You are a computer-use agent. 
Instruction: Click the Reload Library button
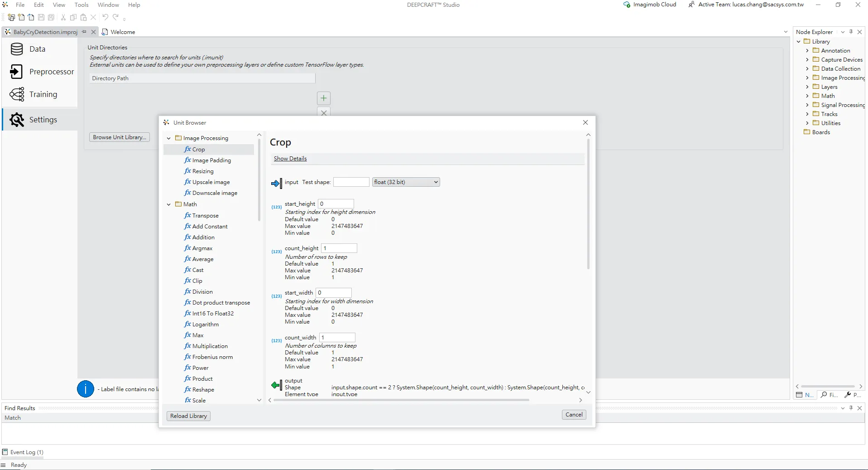tap(188, 416)
